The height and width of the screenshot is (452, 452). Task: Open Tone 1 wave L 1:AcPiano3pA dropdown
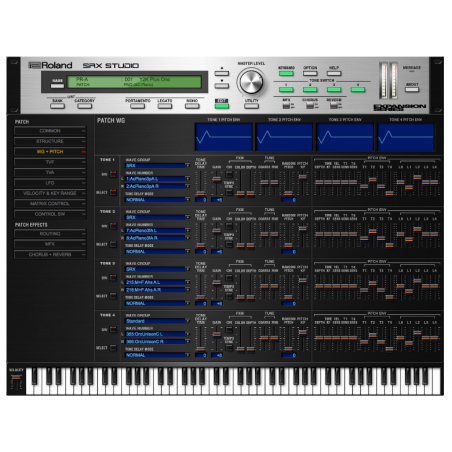click(x=158, y=179)
